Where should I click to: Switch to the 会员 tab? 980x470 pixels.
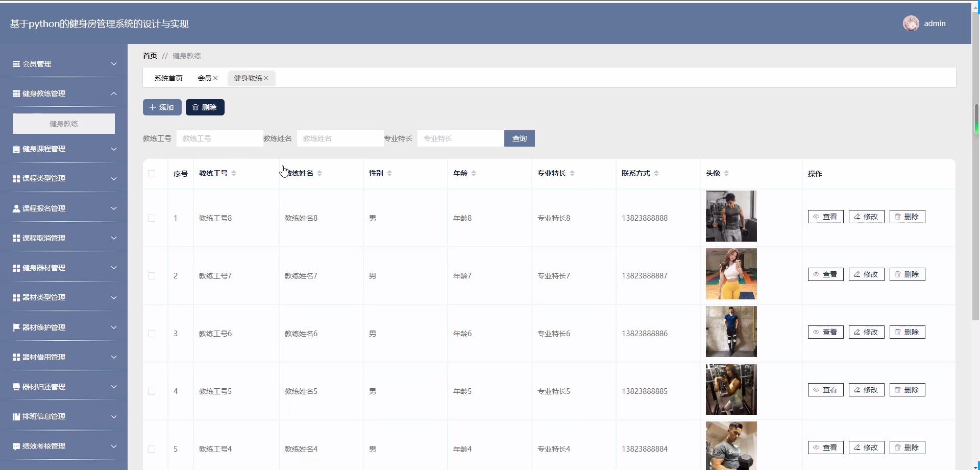coord(205,78)
